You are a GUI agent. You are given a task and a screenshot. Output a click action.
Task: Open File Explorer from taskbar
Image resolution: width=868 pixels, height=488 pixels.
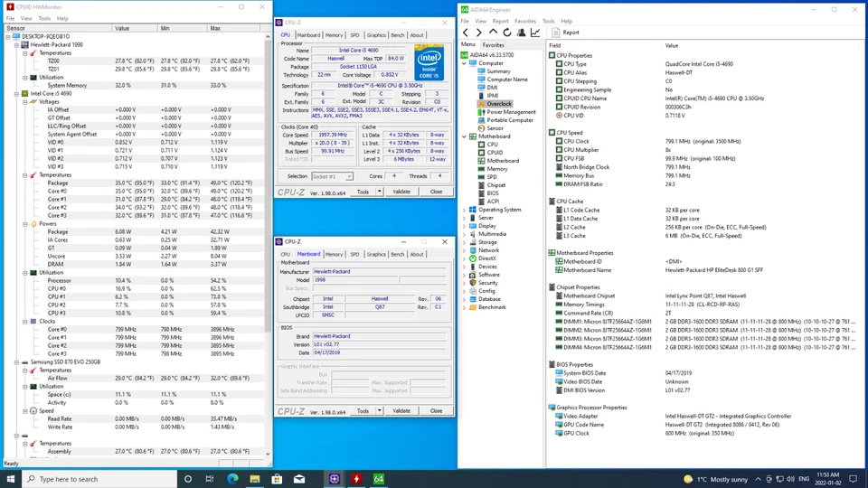click(255, 479)
